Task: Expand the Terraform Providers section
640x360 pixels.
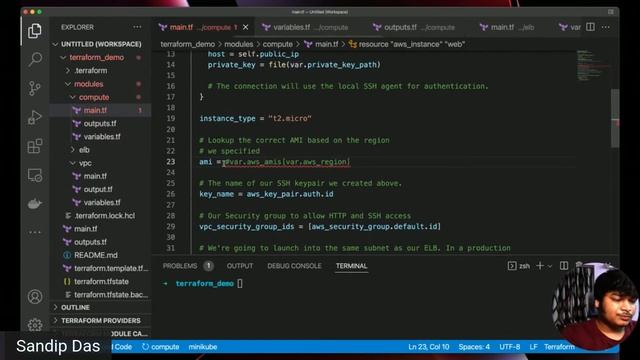Action: [101, 320]
